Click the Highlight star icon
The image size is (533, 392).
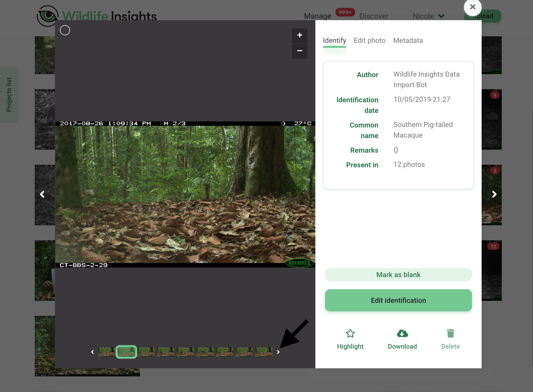point(350,334)
